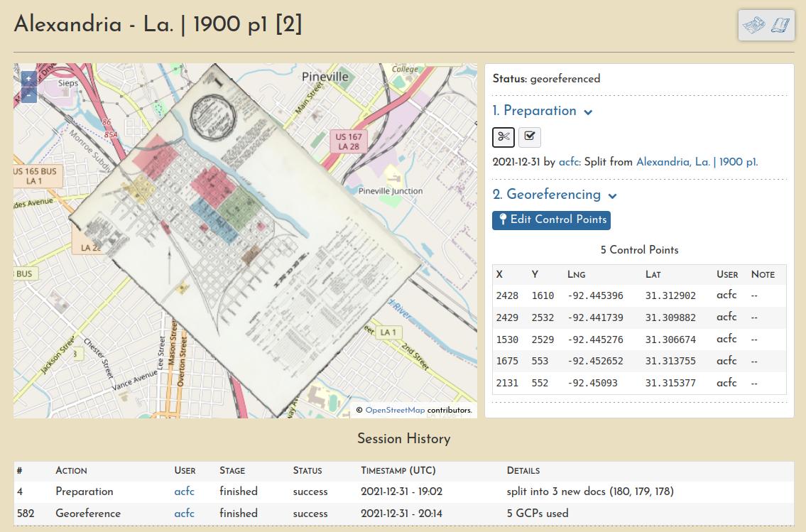806x532 pixels.
Task: Select latitude 31.306674 cell
Action: pyautogui.click(x=670, y=340)
